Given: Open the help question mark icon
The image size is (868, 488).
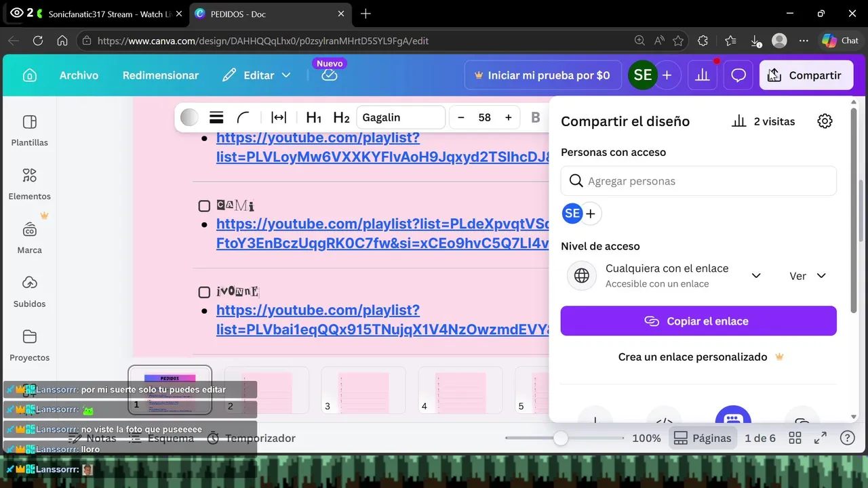Looking at the screenshot, I should click(847, 439).
